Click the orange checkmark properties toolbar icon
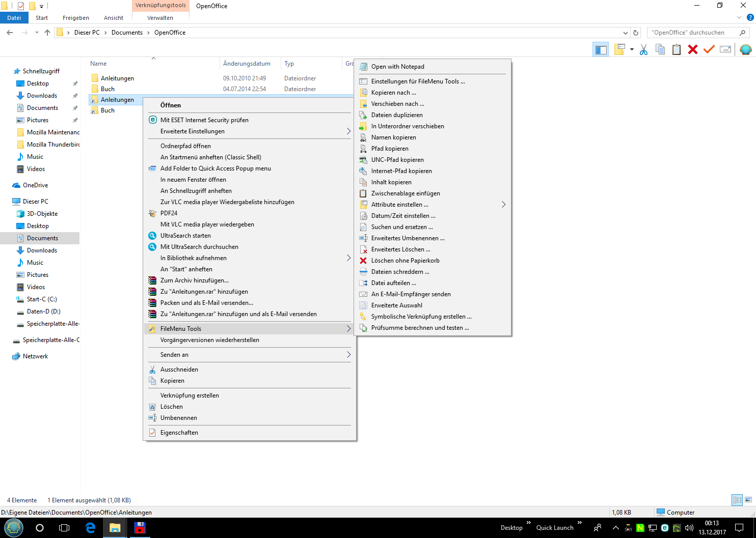This screenshot has height=538, width=756. (x=709, y=49)
